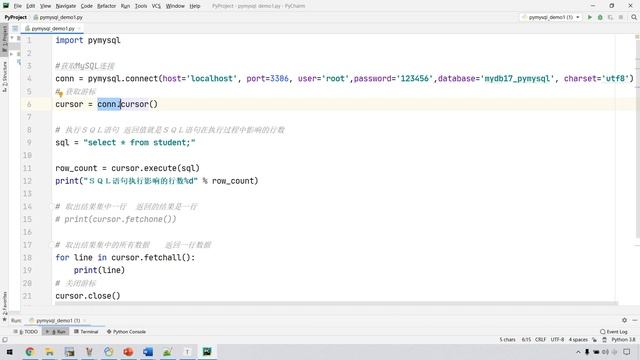Open line separator CRLF selector

tap(540, 340)
